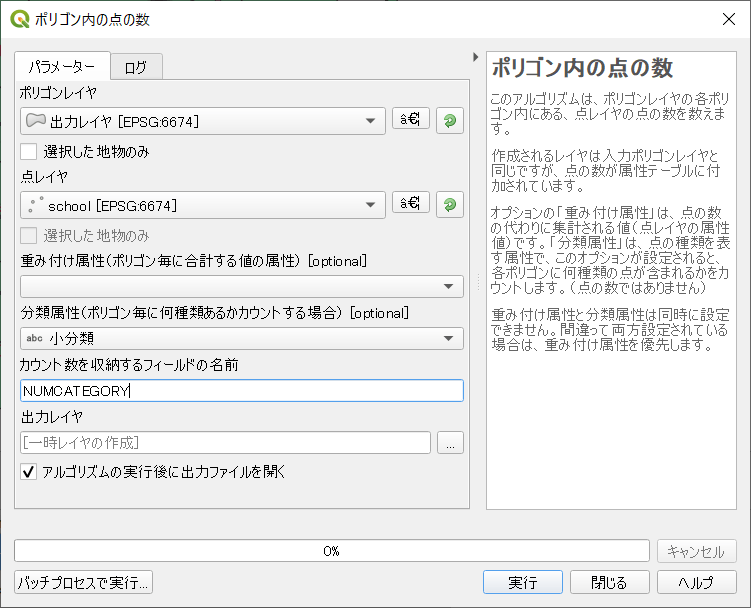The image size is (751, 608).
Task: Click the green iterate icon for polygon layer
Action: pos(450,120)
